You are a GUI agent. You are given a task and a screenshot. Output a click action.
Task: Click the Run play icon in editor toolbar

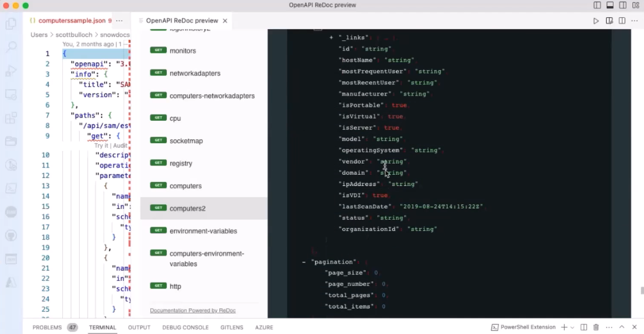point(596,21)
